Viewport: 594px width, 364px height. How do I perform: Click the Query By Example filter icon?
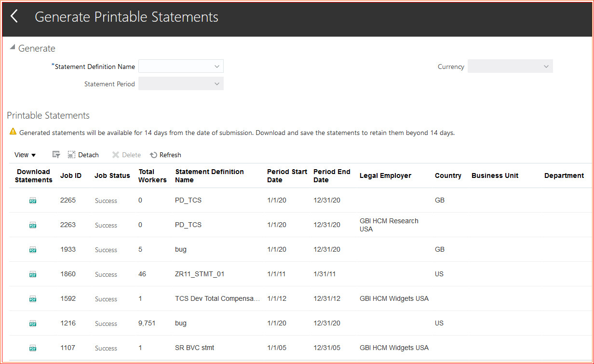tap(56, 155)
